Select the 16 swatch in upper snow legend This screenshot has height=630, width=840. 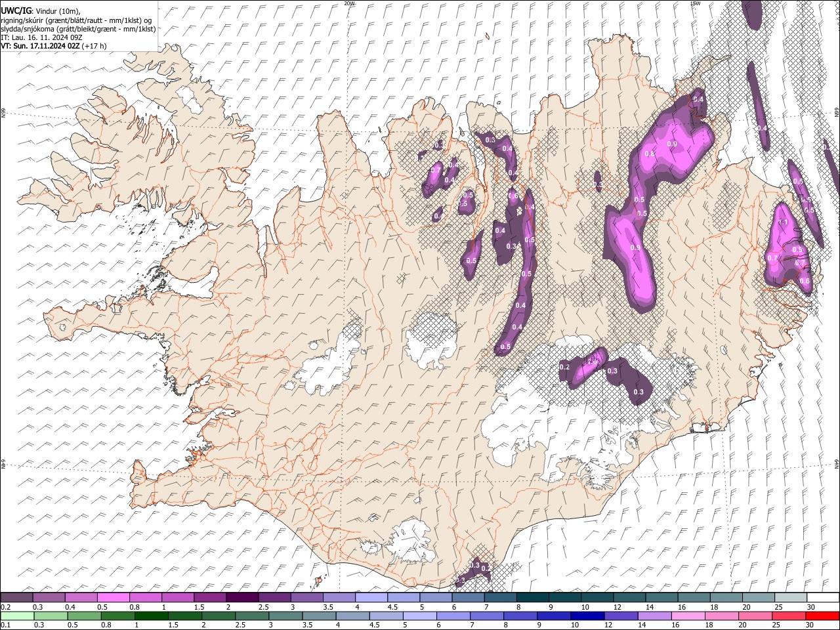[694, 597]
